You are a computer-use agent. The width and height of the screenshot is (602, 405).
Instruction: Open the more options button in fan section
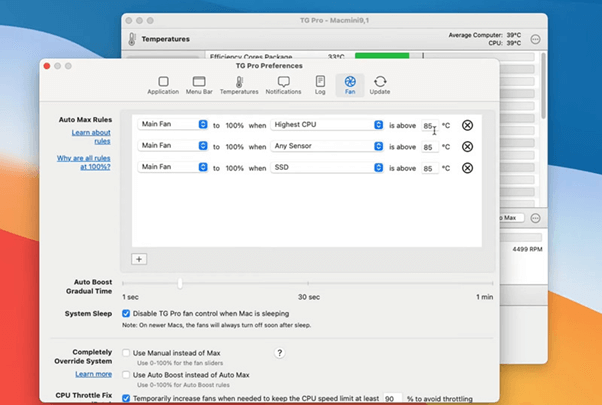tap(535, 218)
